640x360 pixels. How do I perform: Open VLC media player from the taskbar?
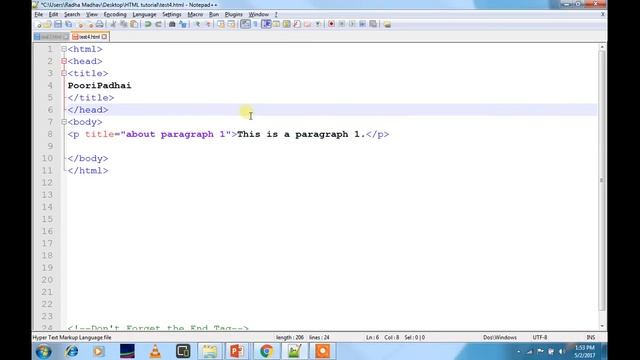[x=155, y=351]
